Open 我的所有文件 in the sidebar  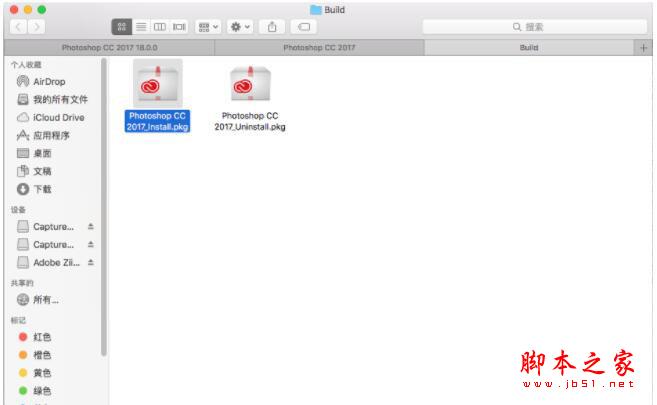tap(52, 99)
